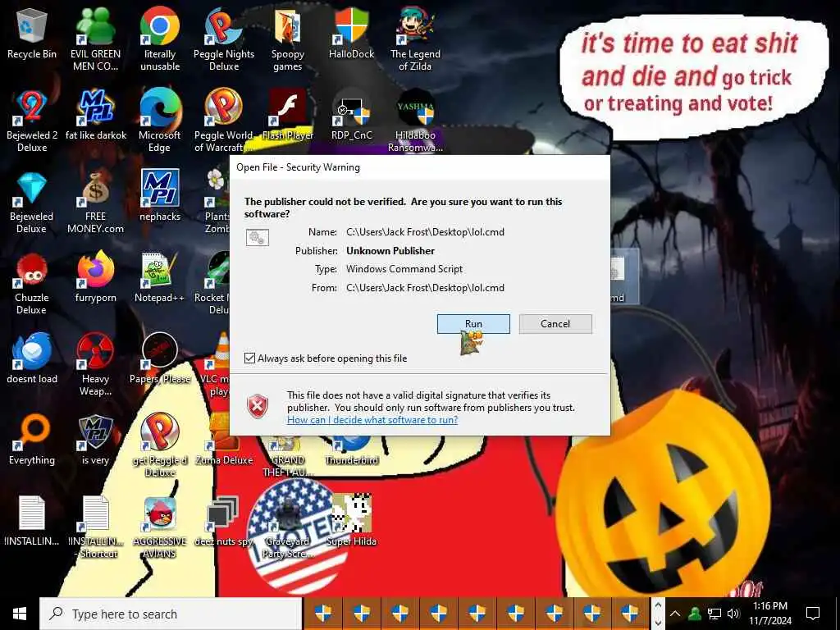Open the !INSTALLIN - Shortcut file
This screenshot has height=630, width=840.
coord(96,527)
